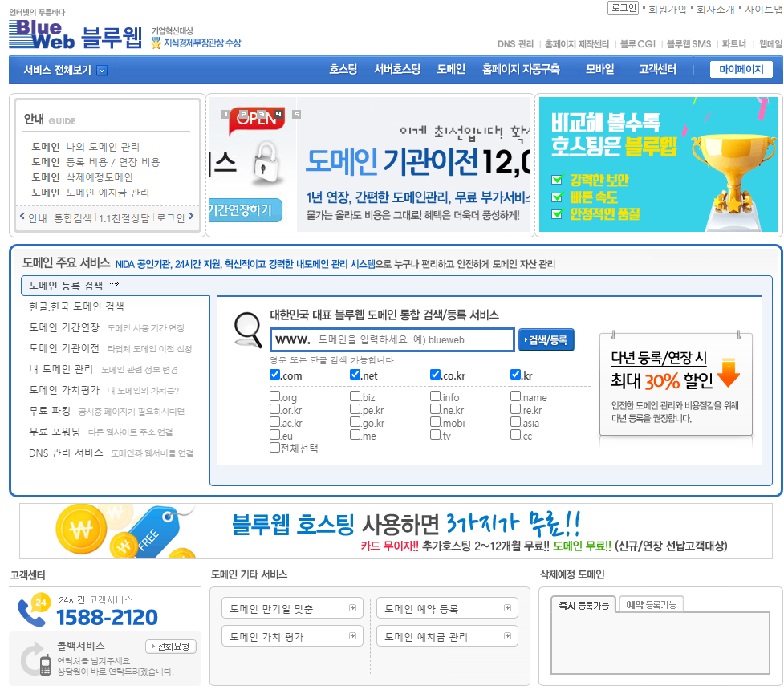
Task: Check the .cc checkbox
Action: point(515,435)
